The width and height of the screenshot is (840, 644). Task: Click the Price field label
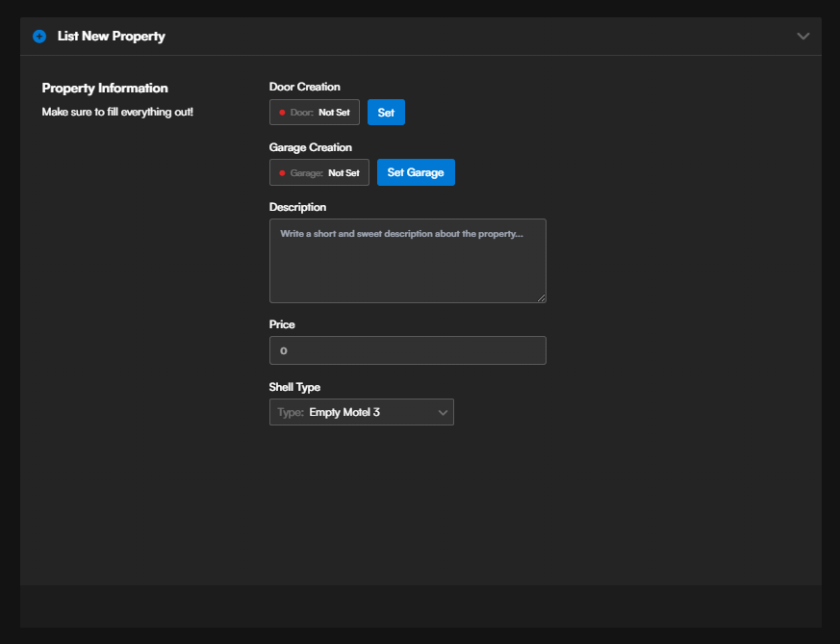[282, 324]
